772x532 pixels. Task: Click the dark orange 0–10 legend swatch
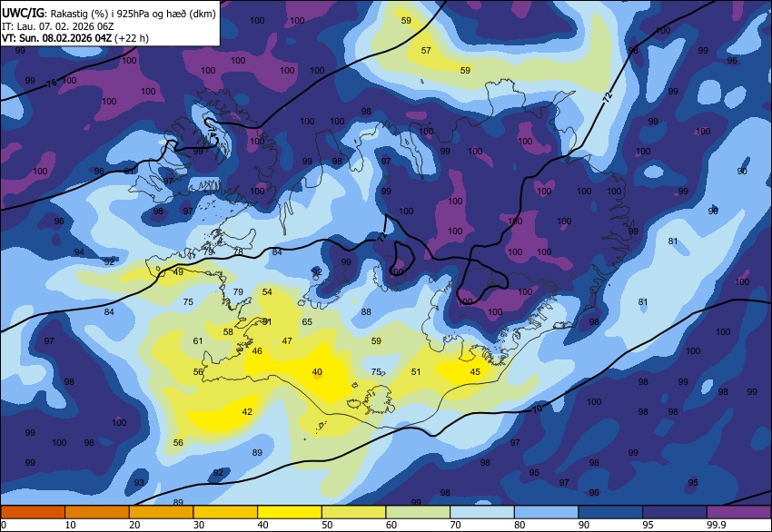click(x=33, y=512)
